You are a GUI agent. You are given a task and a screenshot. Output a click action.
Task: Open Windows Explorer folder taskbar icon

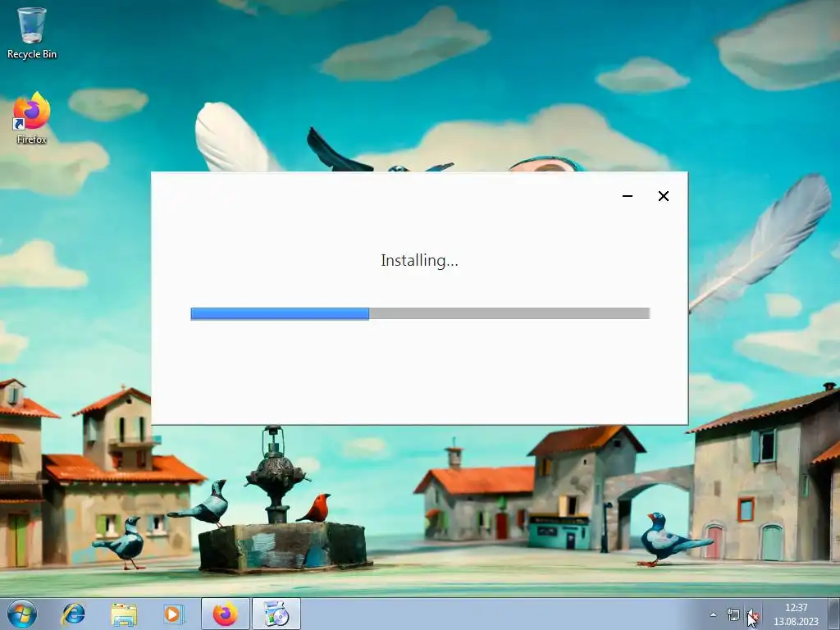(124, 614)
